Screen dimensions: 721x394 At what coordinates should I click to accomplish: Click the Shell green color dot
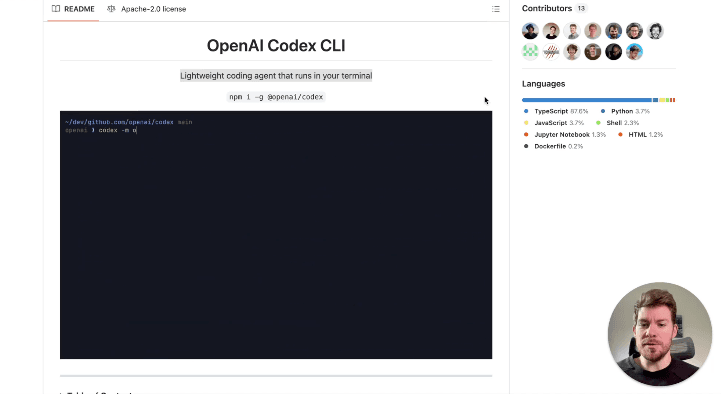[598, 123]
